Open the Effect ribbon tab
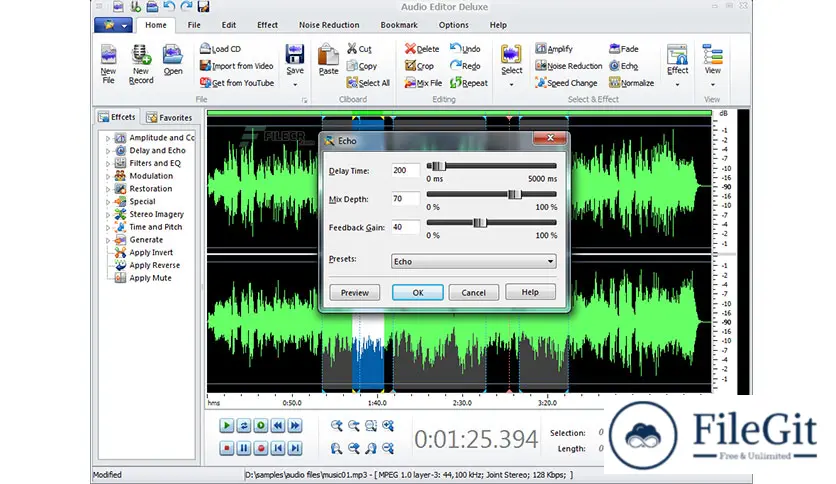 267,25
